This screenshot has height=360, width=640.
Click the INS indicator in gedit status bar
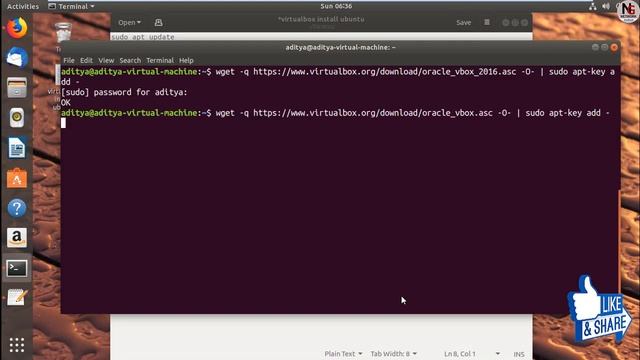[519, 354]
